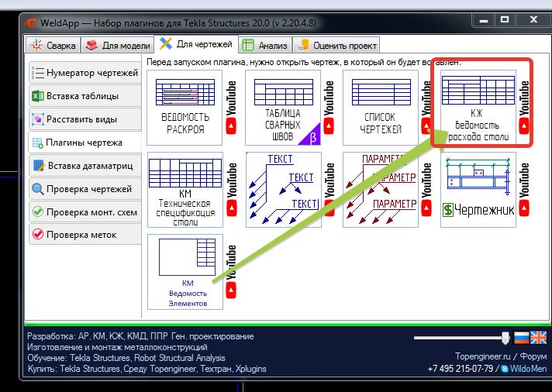Select Проверка меток sidebar button
Viewport: 552px width, 392px height.
click(x=85, y=235)
